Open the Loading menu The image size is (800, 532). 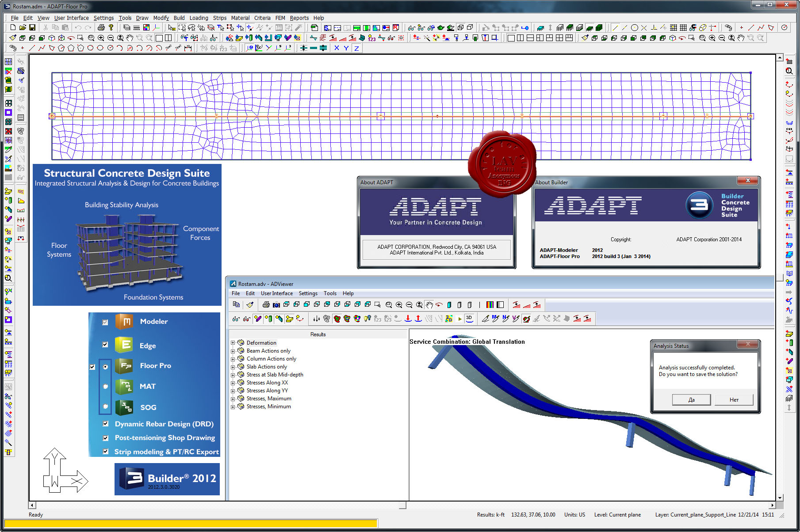click(199, 18)
